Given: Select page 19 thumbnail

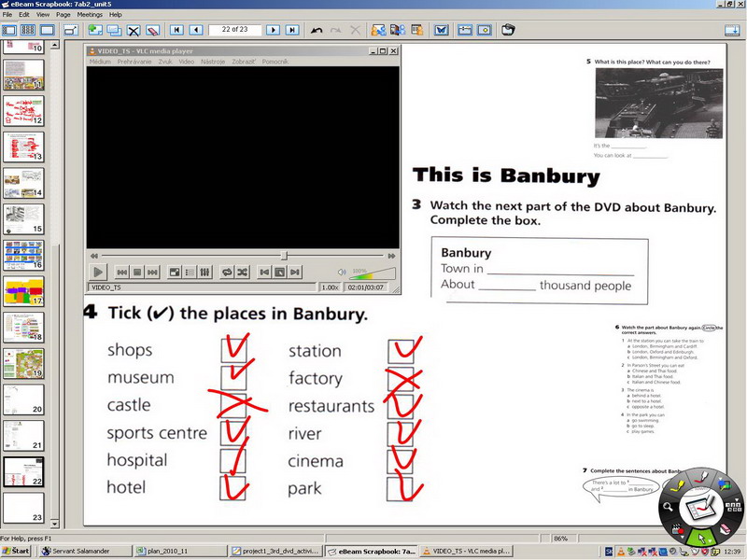Looking at the screenshot, I should pyautogui.click(x=23, y=363).
